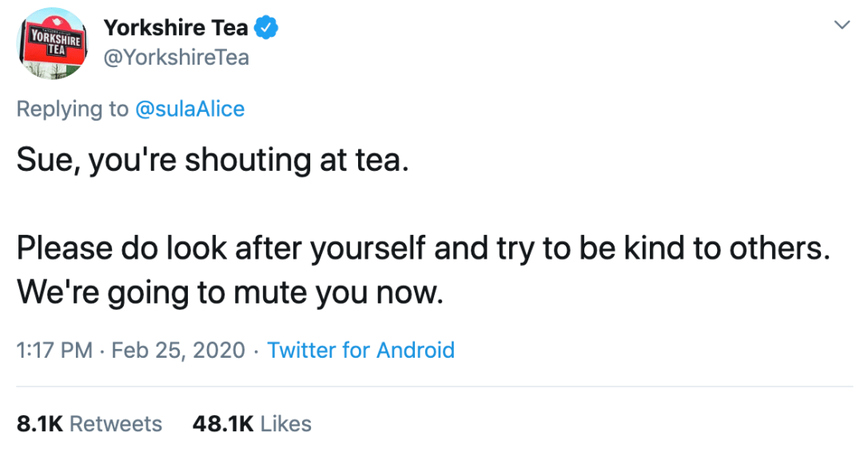Select the 'Please do look after yourself' line
Image resolution: width=868 pixels, height=452 pixels.
pos(420,248)
